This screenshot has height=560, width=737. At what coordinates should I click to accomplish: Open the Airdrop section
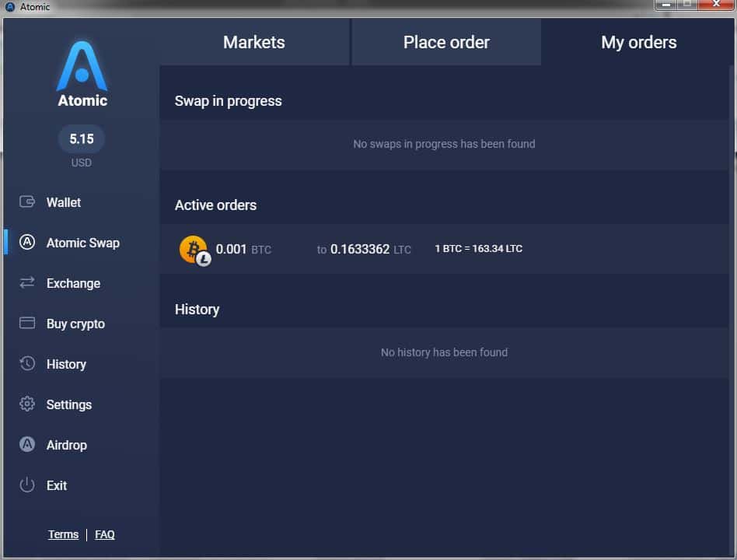pyautogui.click(x=66, y=445)
